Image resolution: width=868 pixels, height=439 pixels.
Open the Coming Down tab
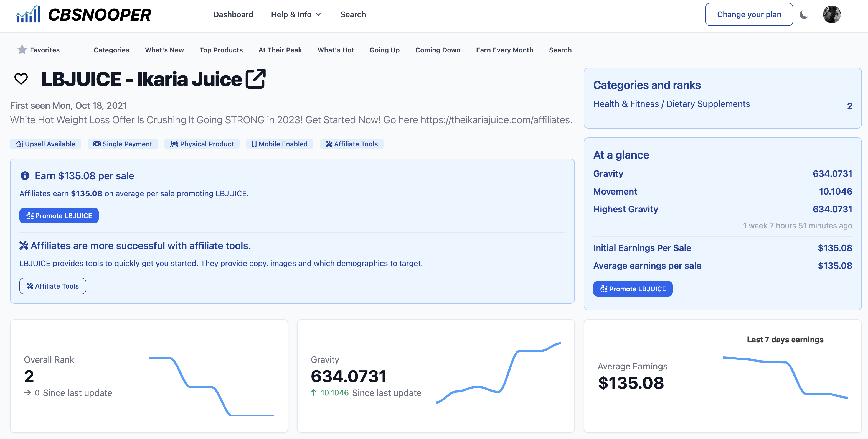(x=438, y=50)
